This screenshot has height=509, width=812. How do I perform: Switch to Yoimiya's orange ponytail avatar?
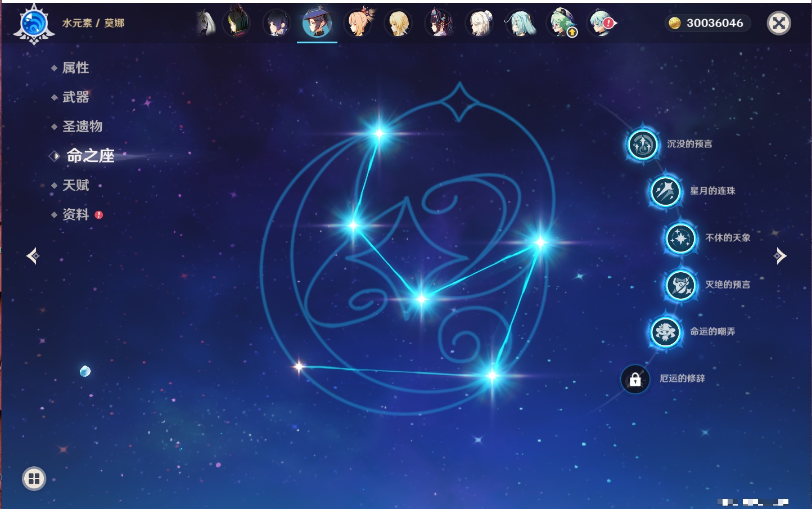point(359,24)
